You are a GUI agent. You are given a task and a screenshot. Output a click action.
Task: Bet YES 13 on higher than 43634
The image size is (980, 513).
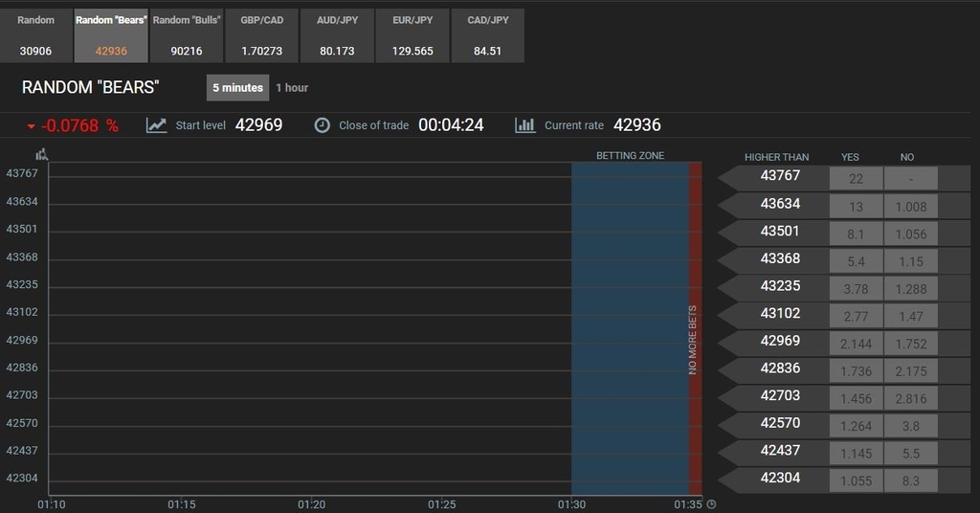(856, 206)
